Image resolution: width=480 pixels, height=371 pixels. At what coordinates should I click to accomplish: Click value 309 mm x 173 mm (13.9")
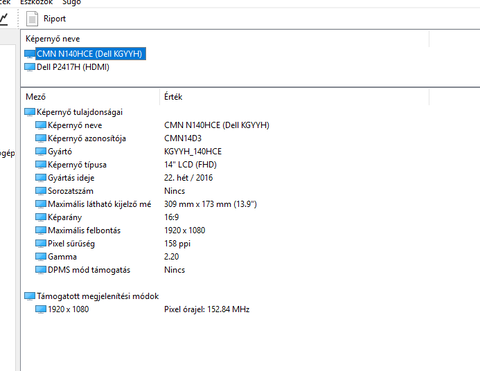210,204
